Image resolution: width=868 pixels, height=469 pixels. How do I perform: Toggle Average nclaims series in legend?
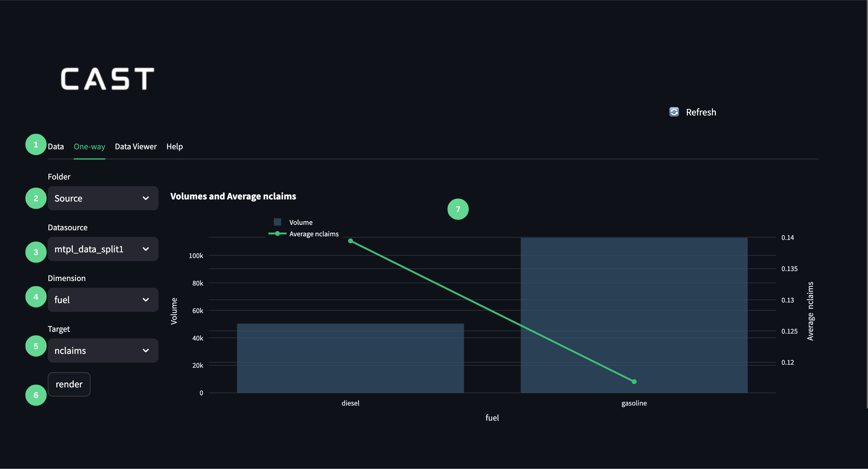click(x=313, y=234)
